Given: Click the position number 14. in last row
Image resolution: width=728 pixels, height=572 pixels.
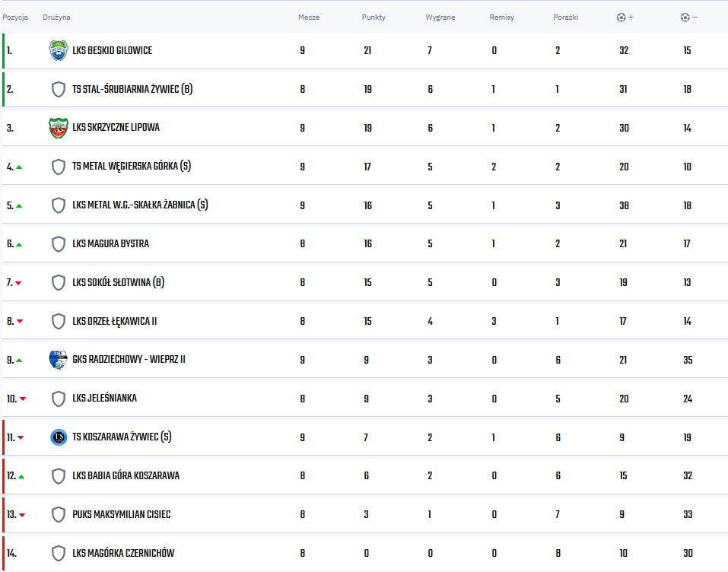Looking at the screenshot, I should coord(11,554).
